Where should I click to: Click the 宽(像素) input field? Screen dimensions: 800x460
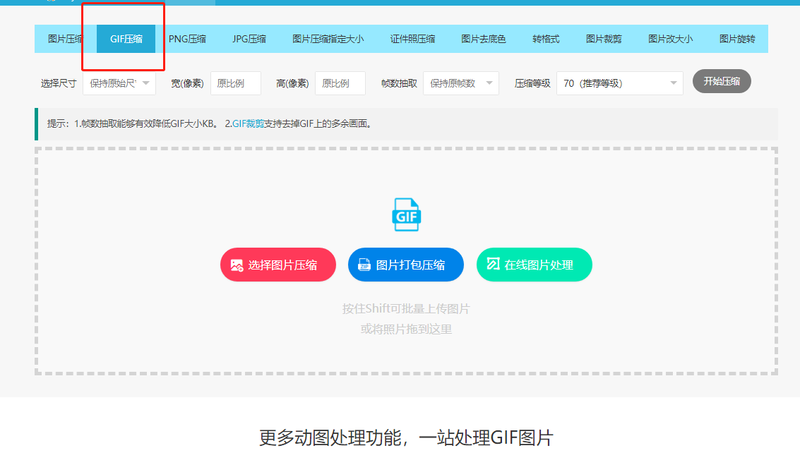click(236, 83)
